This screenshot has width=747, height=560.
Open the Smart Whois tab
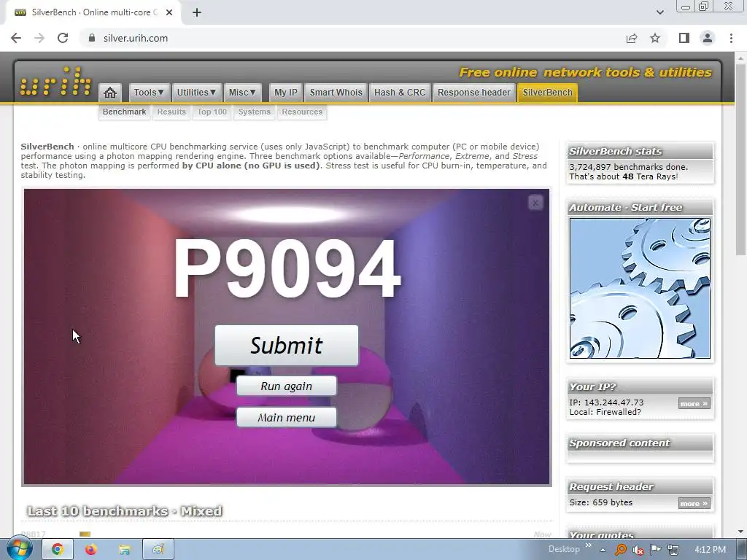pyautogui.click(x=336, y=93)
